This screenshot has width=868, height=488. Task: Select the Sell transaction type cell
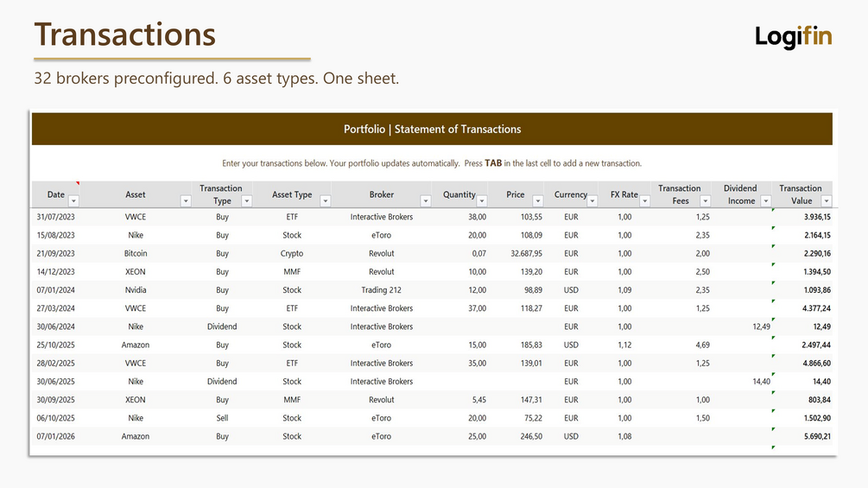point(222,418)
